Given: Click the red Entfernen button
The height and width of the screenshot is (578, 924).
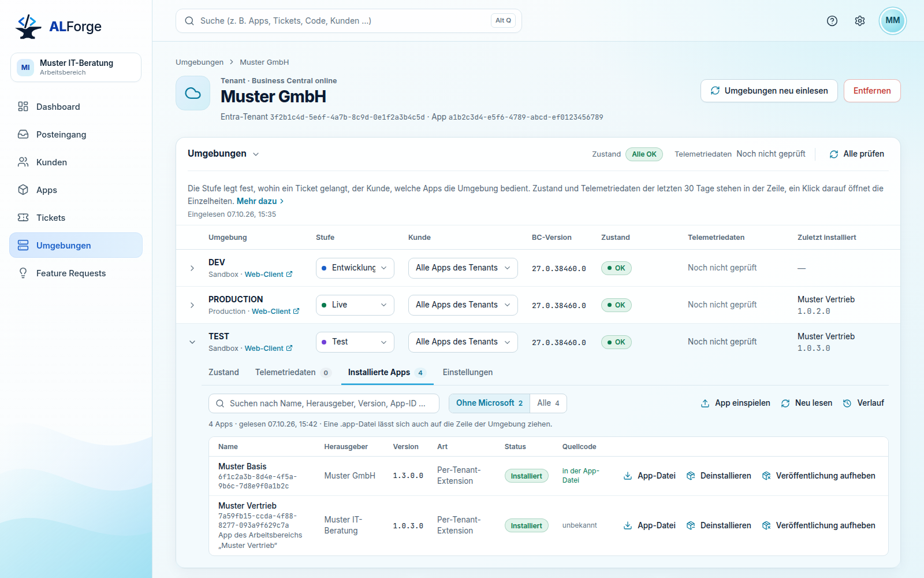Looking at the screenshot, I should point(872,91).
